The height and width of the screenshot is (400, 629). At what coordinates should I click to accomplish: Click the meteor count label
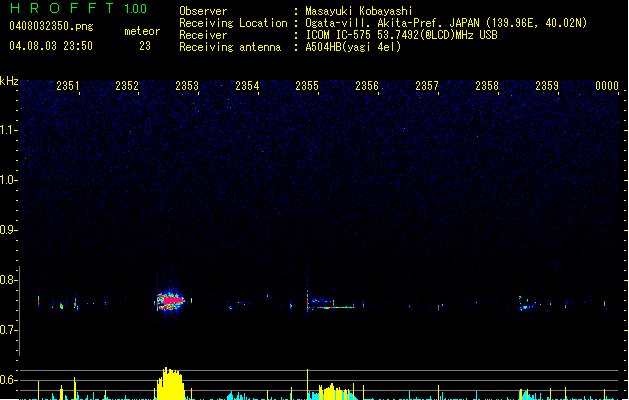142,31
